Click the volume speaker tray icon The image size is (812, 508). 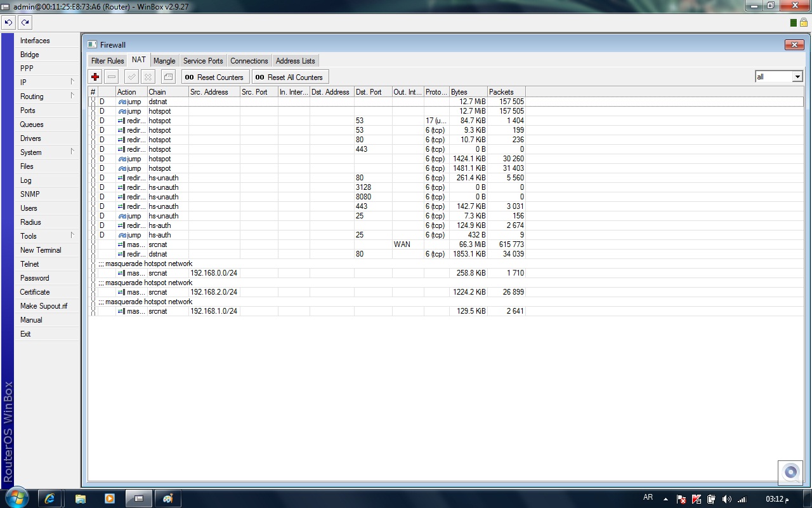click(727, 499)
